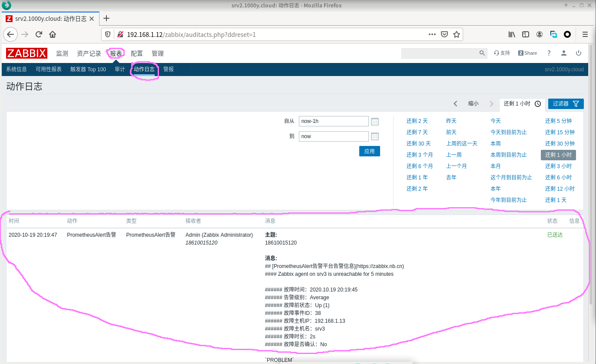Open page actions three-dot menu in URL bar
The image size is (596, 364).
click(432, 34)
